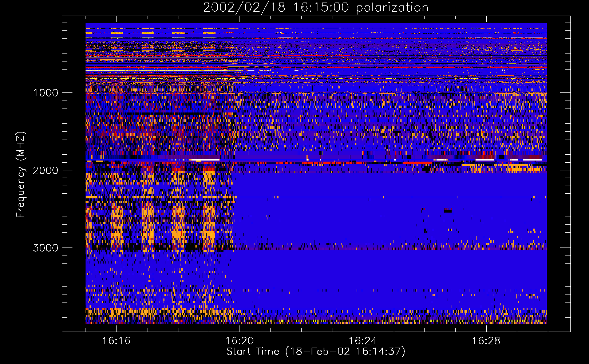Click the 'Frequency (MHZ)' axis label
The height and width of the screenshot is (364, 589).
tap(21, 175)
